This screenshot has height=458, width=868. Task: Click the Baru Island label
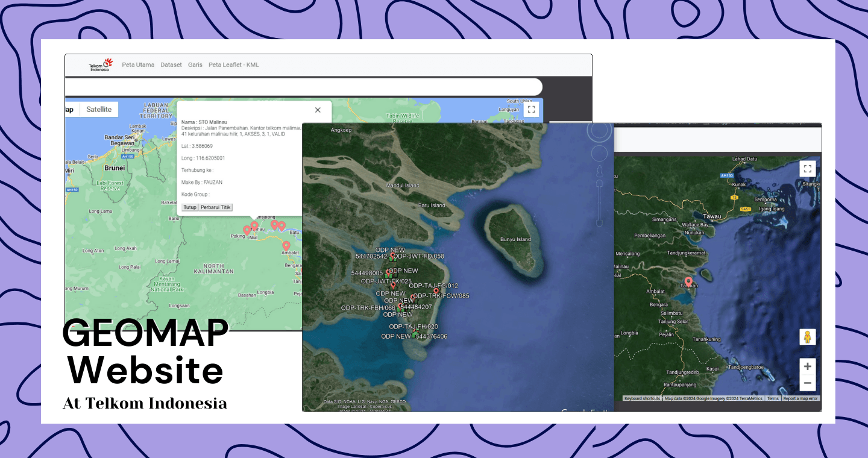click(x=432, y=205)
